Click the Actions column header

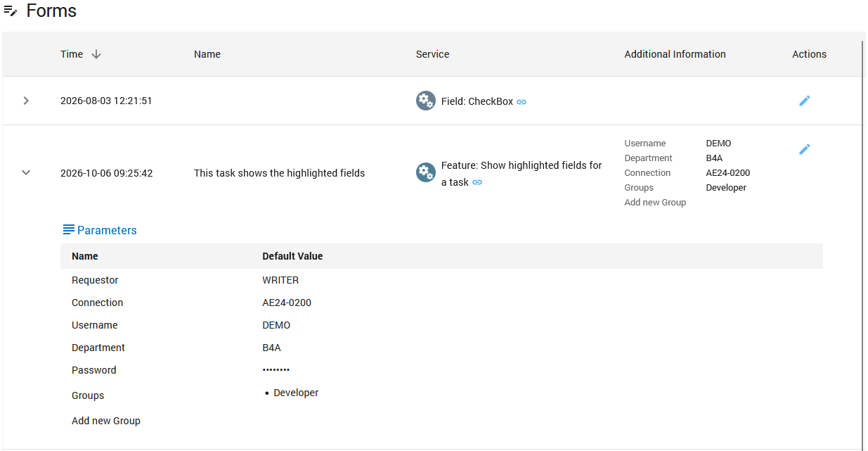(x=809, y=54)
